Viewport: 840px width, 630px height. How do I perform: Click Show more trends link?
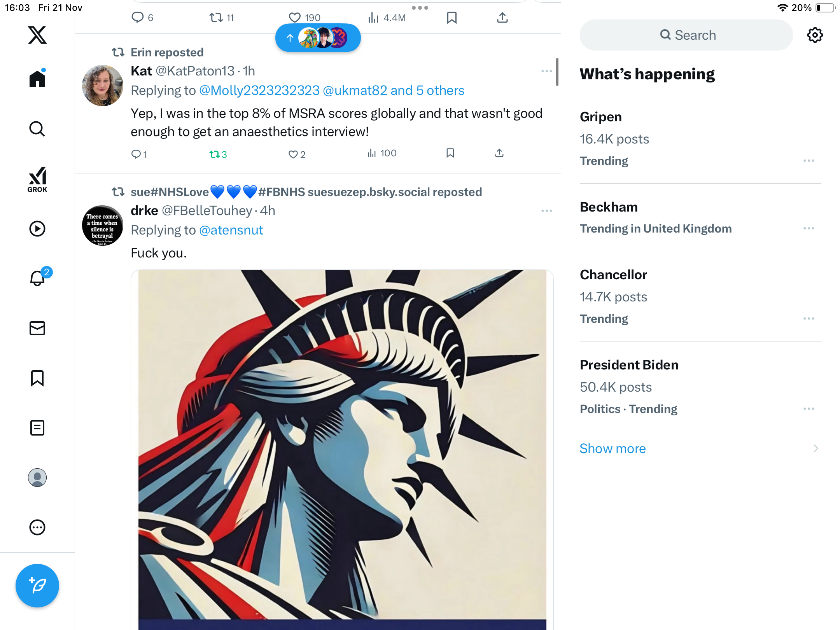click(x=612, y=448)
